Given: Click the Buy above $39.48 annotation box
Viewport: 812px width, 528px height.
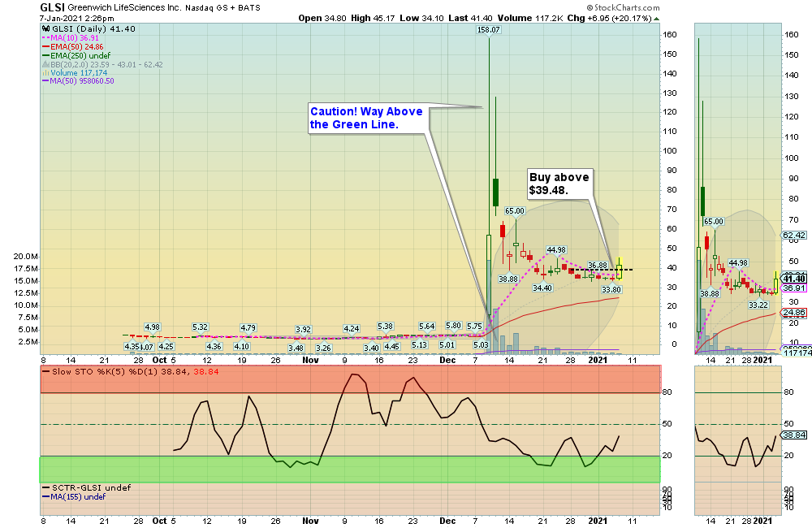Looking at the screenshot, I should tap(559, 184).
